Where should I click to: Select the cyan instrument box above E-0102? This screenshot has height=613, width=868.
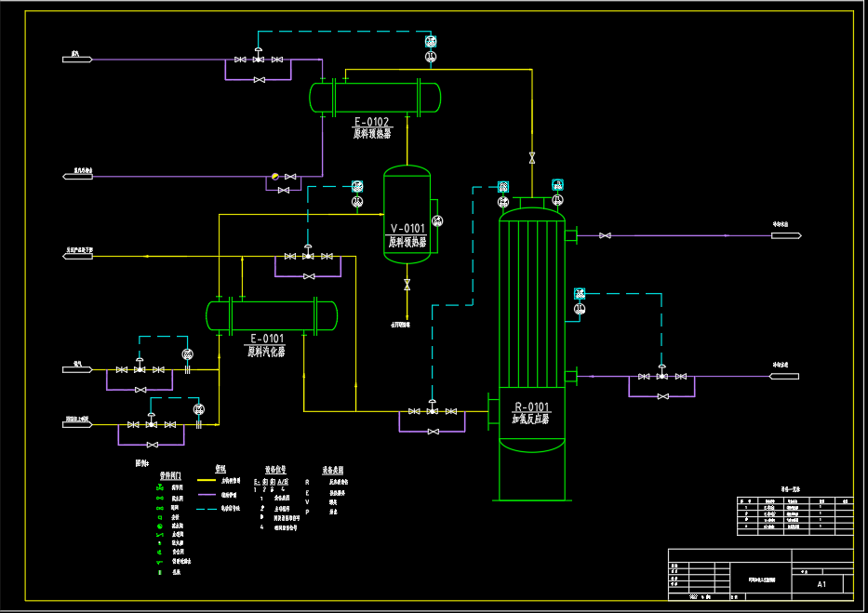[431, 42]
